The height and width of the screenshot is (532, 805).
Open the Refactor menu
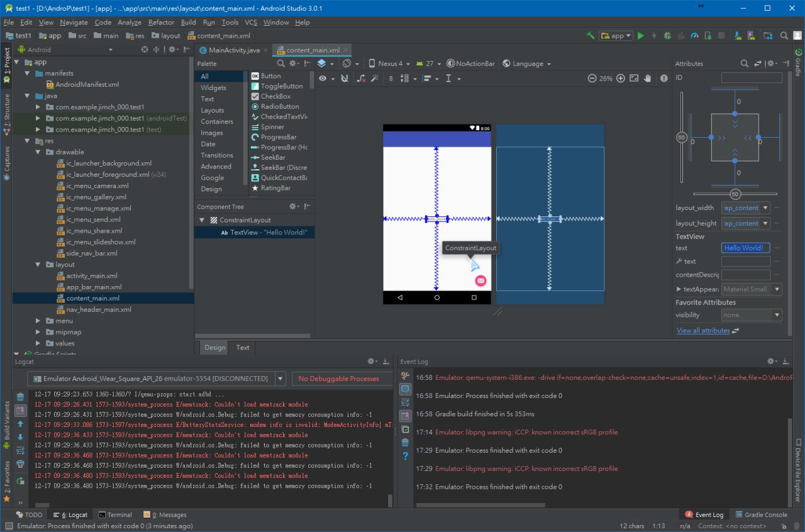[x=161, y=22]
